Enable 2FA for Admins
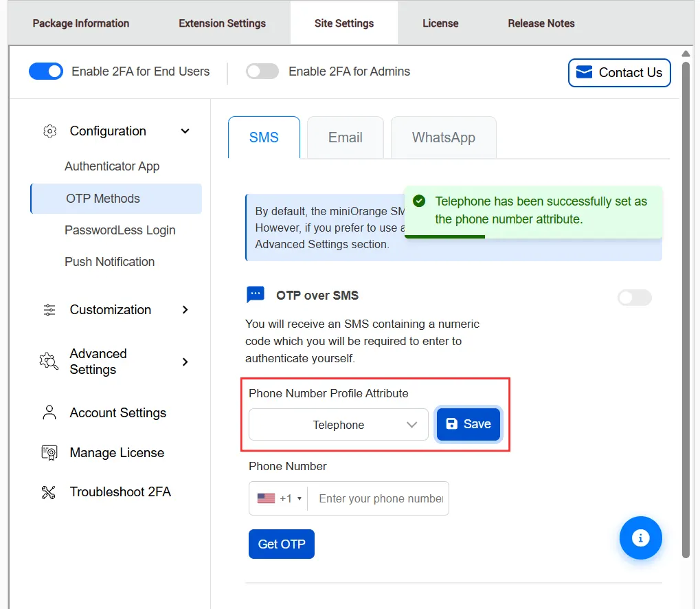This screenshot has height=609, width=700. point(262,71)
